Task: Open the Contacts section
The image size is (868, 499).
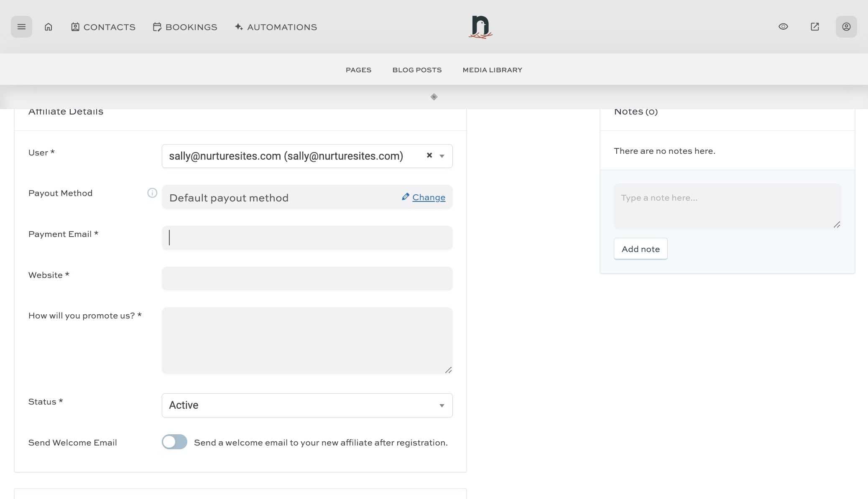Action: 103,27
